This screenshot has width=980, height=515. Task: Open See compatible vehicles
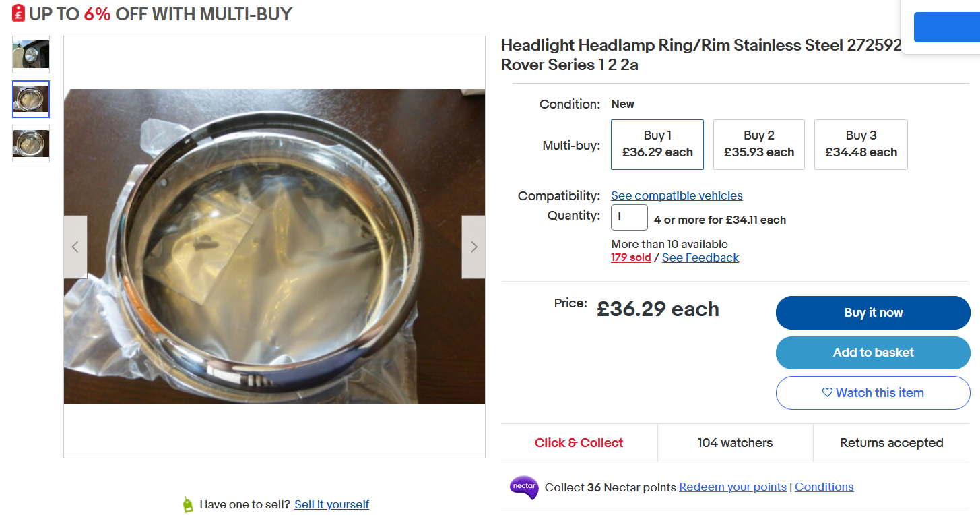click(676, 195)
